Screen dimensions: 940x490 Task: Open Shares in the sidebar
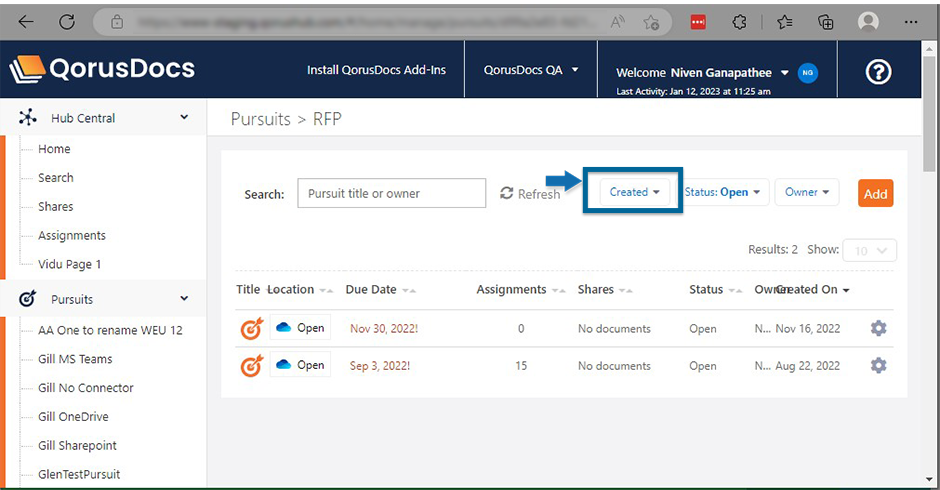56,206
